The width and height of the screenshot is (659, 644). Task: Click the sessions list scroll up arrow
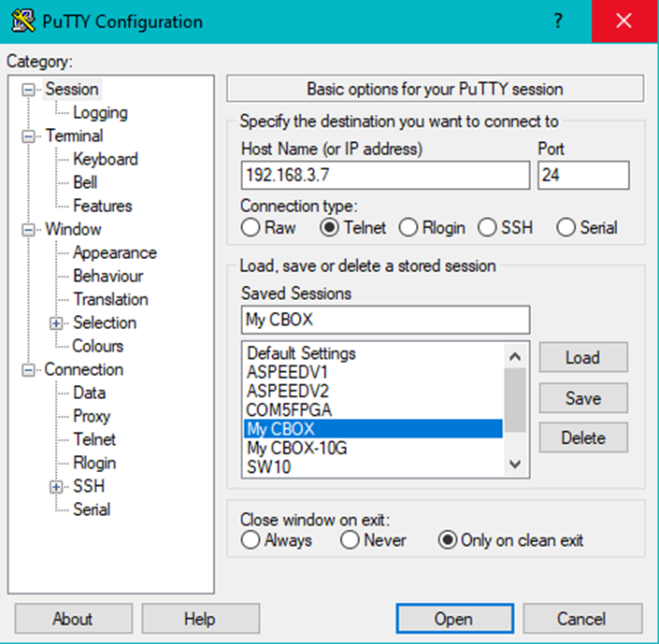[515, 356]
